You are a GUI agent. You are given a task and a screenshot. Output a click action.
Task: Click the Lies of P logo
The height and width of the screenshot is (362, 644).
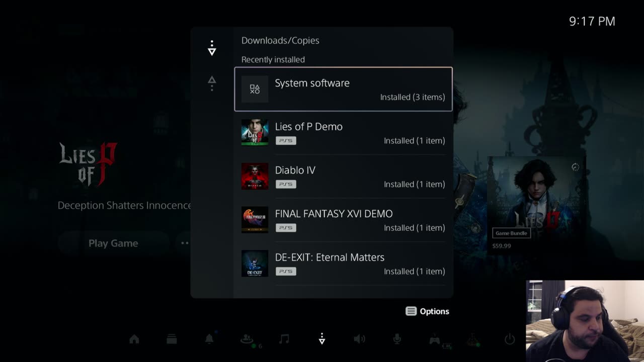click(88, 164)
